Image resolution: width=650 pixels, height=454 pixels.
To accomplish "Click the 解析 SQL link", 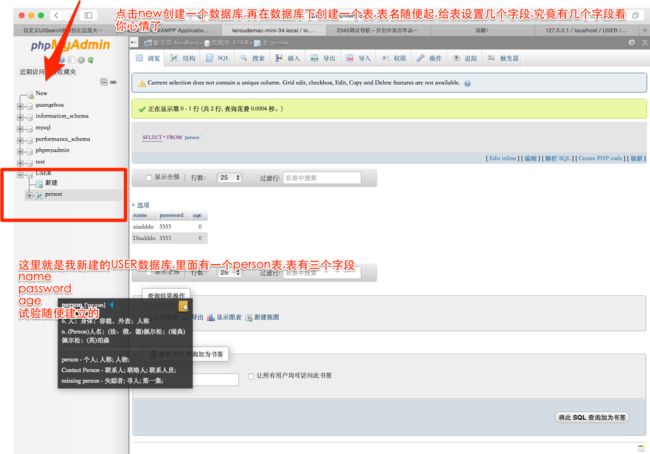I will coord(558,158).
